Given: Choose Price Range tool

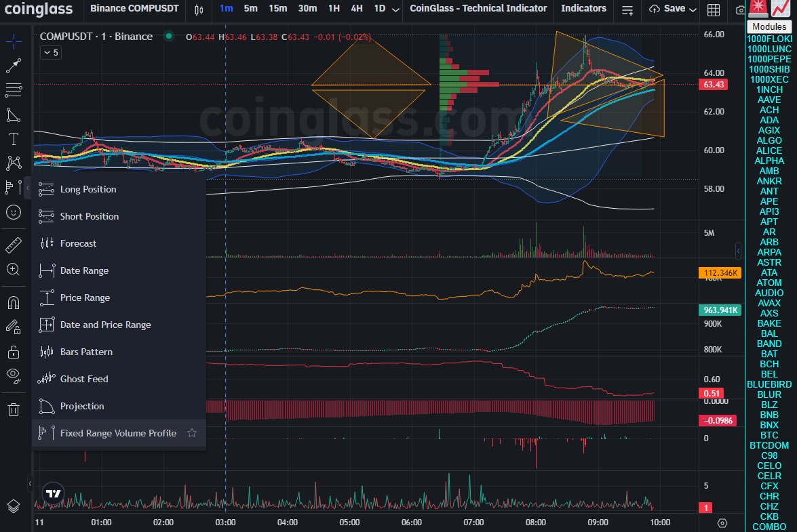Looking at the screenshot, I should click(119, 298).
